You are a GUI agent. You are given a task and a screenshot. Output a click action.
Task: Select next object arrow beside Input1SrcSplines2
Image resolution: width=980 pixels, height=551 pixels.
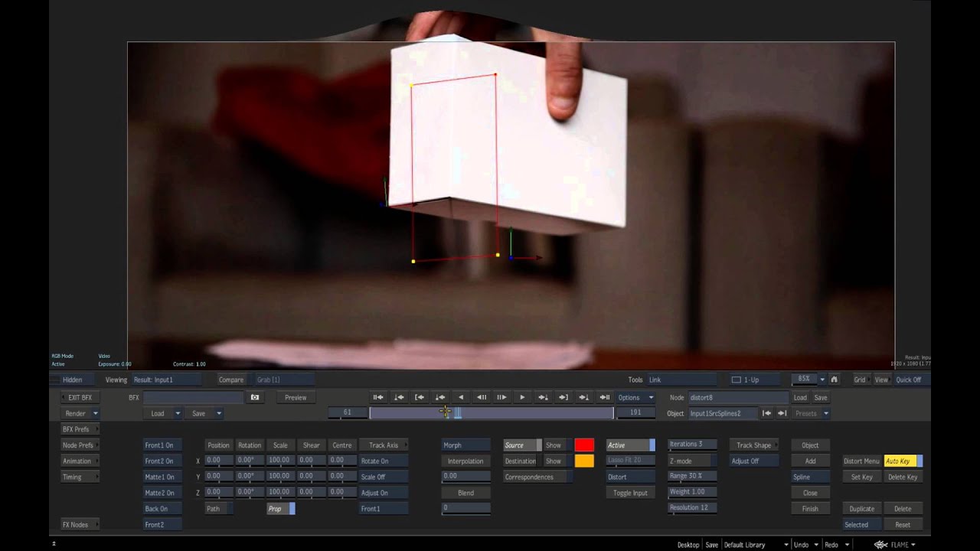pyautogui.click(x=782, y=413)
